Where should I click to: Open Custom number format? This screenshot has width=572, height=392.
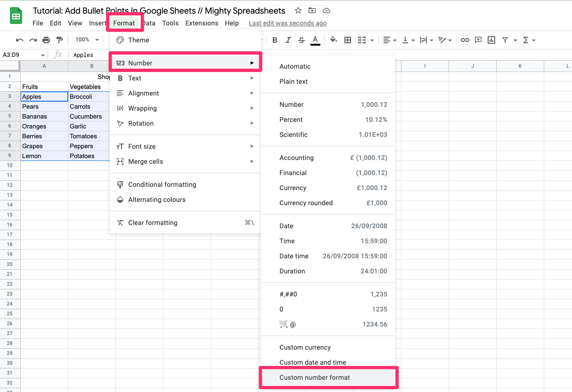click(x=328, y=377)
